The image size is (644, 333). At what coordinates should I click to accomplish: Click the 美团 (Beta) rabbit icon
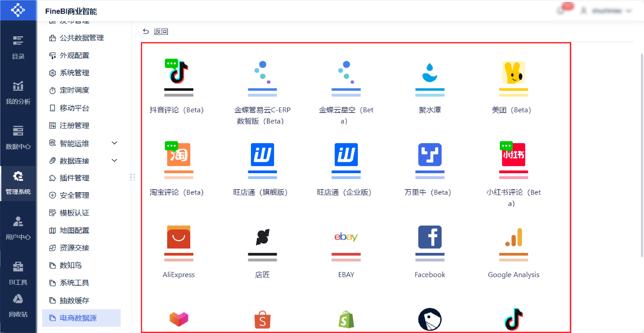(x=513, y=72)
